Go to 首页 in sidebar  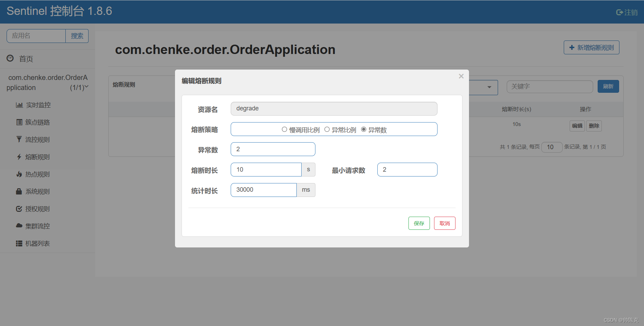(26, 59)
